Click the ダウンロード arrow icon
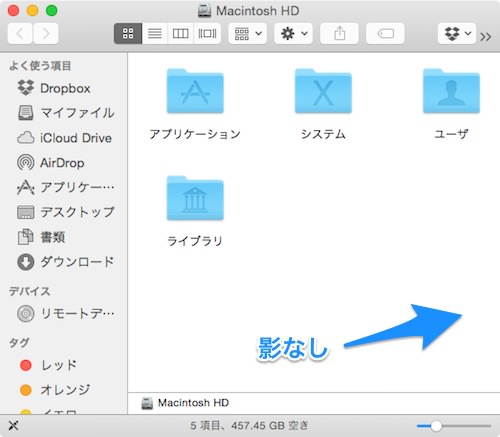The width and height of the screenshot is (500, 437). pyautogui.click(x=26, y=262)
